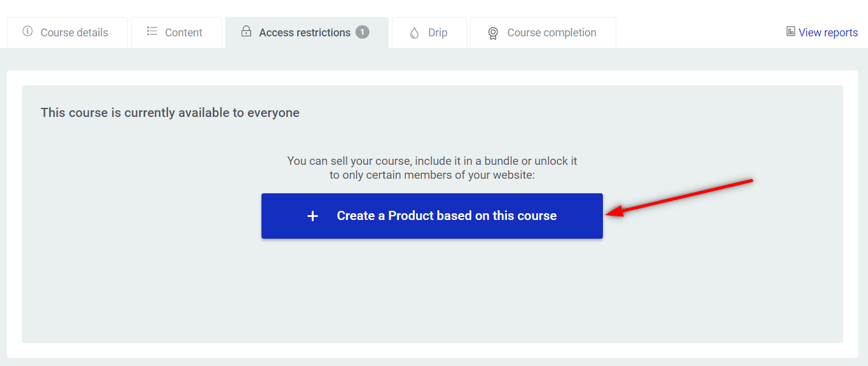Click the count badge on Access restrictions
Screen dimensions: 868x366
pos(362,32)
